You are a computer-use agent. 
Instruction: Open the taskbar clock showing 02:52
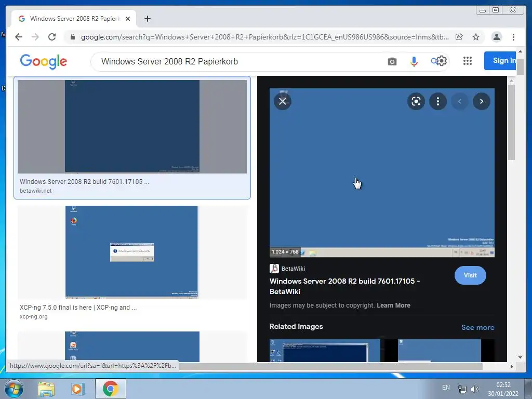tap(503, 389)
